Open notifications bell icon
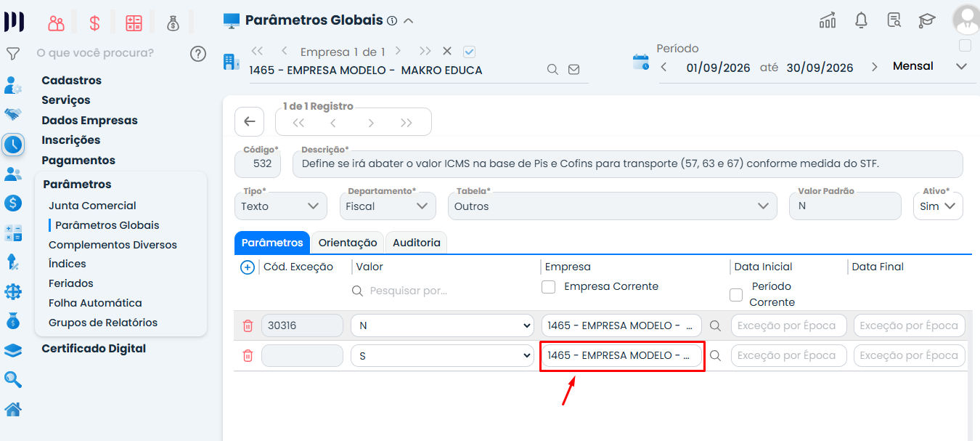Image resolution: width=980 pixels, height=441 pixels. [861, 20]
